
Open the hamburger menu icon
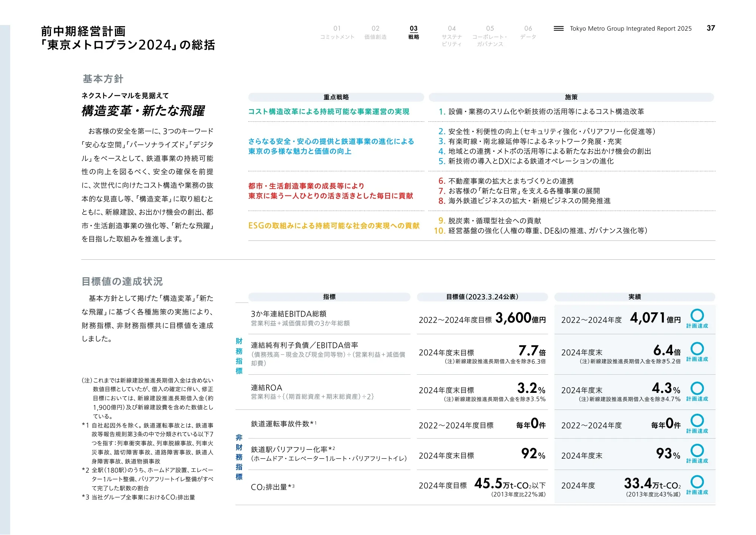(x=558, y=28)
